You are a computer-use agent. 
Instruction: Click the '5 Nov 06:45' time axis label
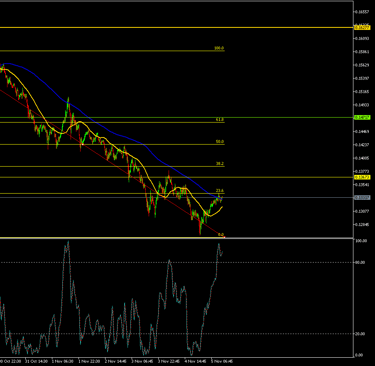coord(222,361)
